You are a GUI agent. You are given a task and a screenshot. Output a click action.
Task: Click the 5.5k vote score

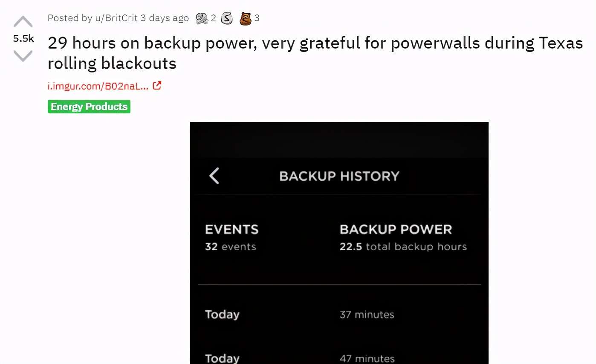(x=23, y=39)
